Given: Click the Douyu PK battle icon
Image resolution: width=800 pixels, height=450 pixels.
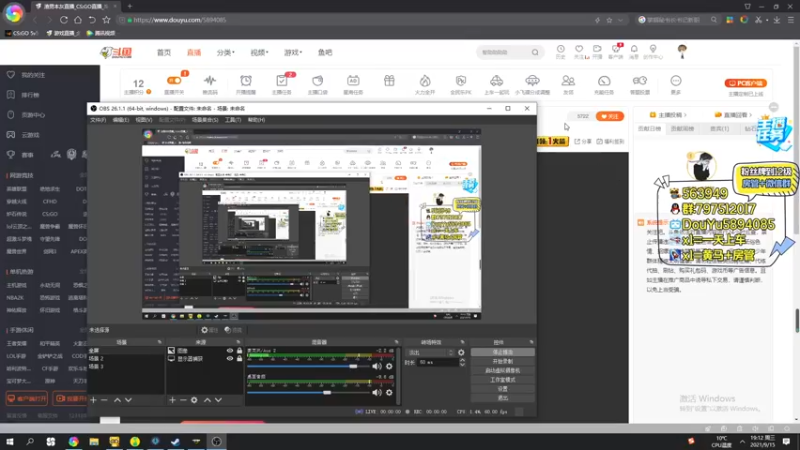Looking at the screenshot, I should pyautogui.click(x=461, y=81).
